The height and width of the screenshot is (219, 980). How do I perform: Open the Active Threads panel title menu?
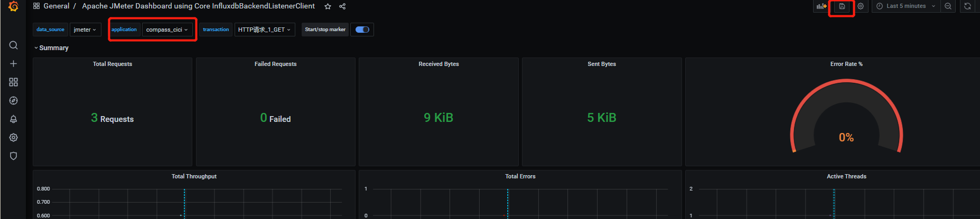846,176
